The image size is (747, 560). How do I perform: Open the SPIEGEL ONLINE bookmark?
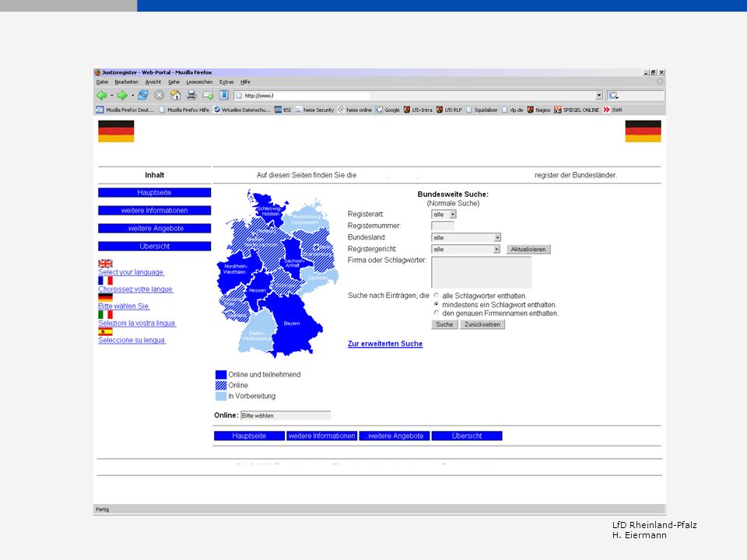coord(577,110)
